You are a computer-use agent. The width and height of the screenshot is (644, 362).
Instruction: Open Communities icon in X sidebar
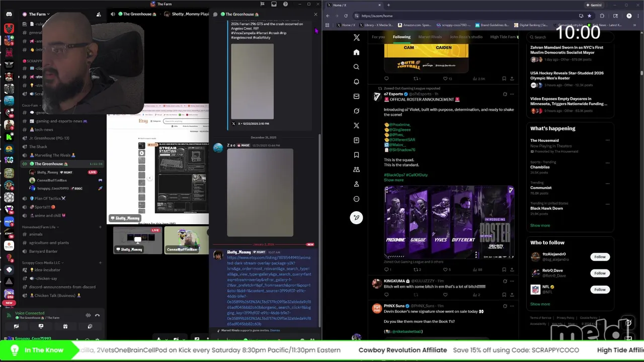coord(356,169)
